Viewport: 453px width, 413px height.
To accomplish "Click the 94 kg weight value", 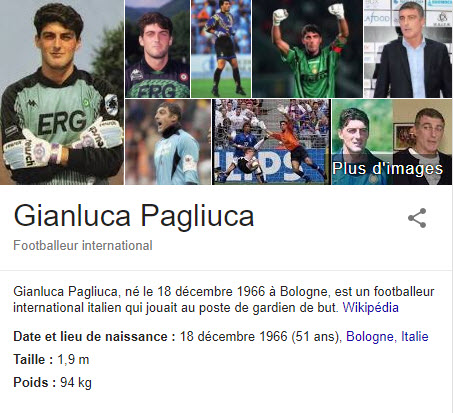I will point(76,383).
